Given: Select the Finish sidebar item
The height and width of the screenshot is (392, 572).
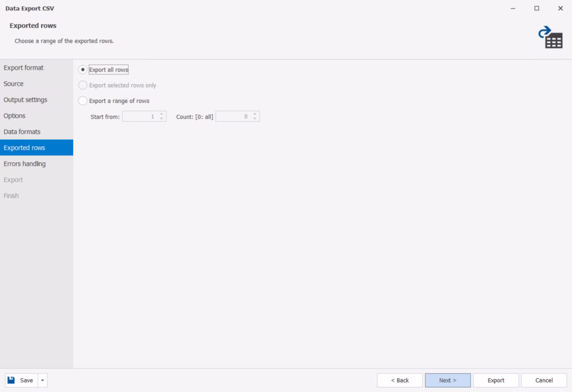Looking at the screenshot, I should tap(37, 196).
